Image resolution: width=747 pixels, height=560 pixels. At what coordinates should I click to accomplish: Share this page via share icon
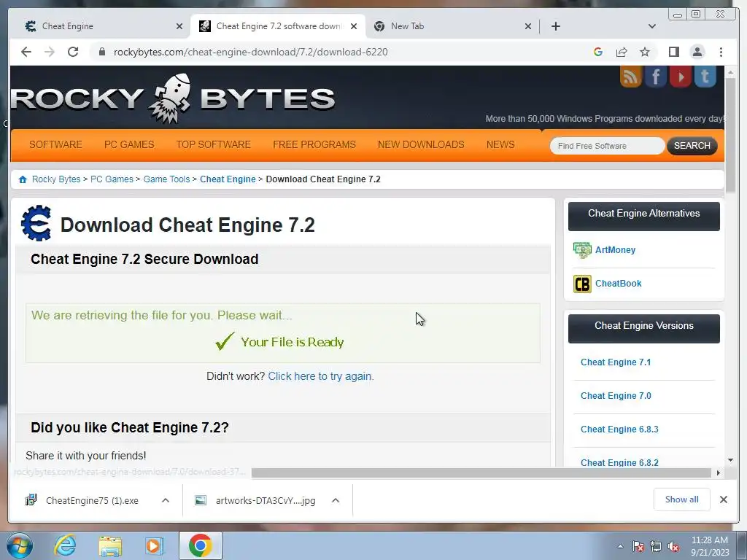pos(622,52)
